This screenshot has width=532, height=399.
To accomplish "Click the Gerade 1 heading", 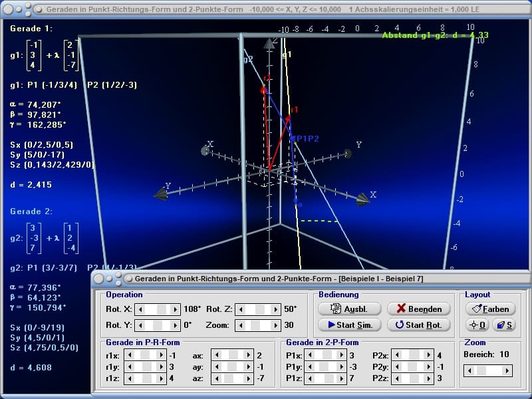I will click(x=31, y=29).
